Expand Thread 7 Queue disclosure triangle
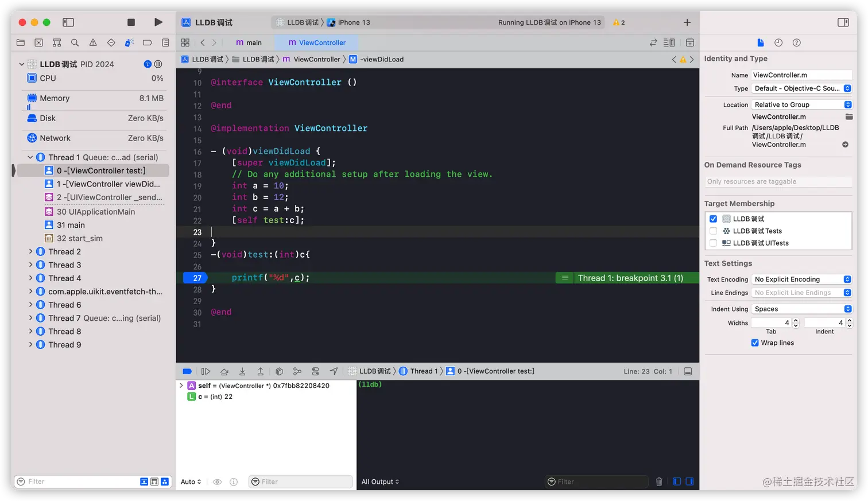This screenshot has width=868, height=501. 30,318
